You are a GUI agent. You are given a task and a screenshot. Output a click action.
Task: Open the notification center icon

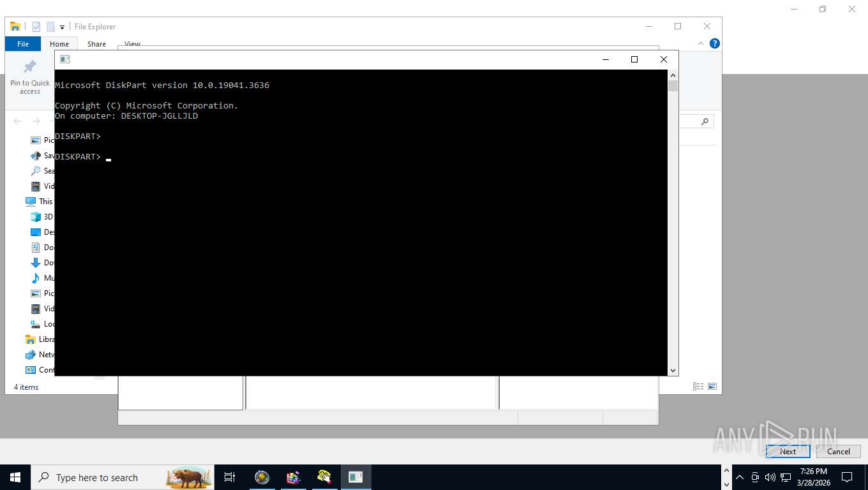click(x=847, y=477)
